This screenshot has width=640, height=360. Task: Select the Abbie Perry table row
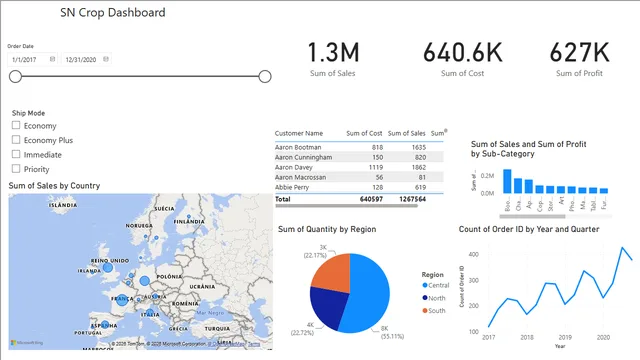[x=359, y=187]
